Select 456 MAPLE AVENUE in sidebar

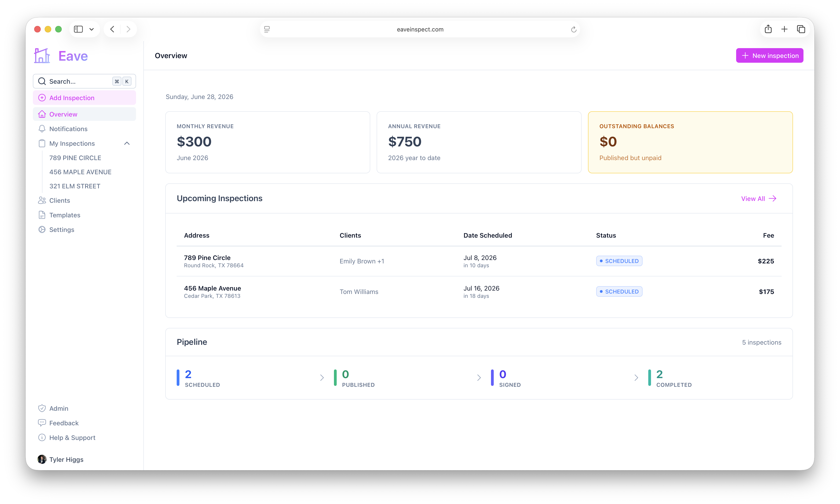[80, 172]
